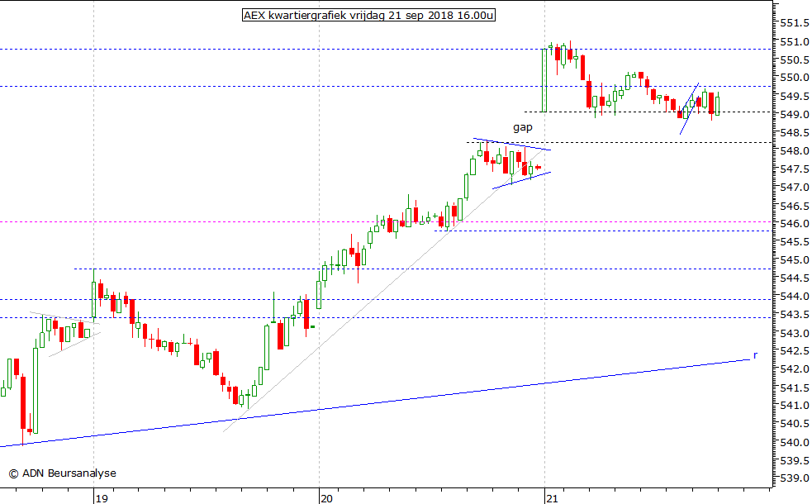Click the 547.0 price axis label
The image size is (812, 504).
click(795, 188)
